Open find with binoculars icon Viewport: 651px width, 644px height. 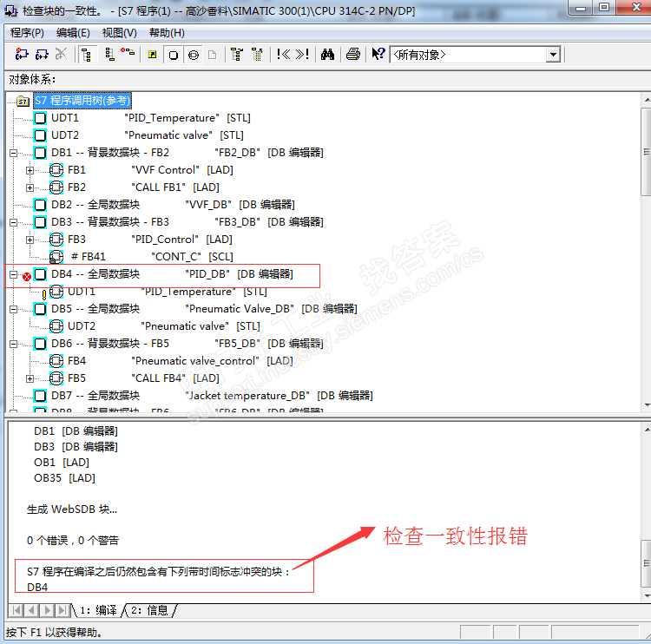[x=327, y=55]
